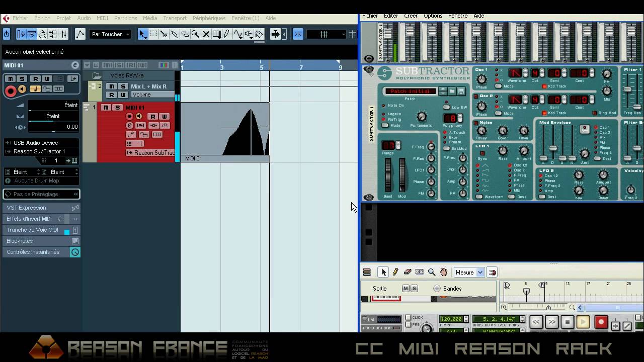The width and height of the screenshot is (644, 362).
Task: Pick the mute X tool in Cubase
Action: [x=206, y=34]
